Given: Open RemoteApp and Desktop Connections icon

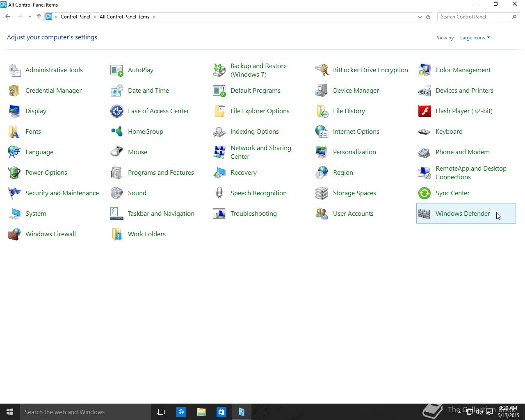Looking at the screenshot, I should [x=425, y=173].
